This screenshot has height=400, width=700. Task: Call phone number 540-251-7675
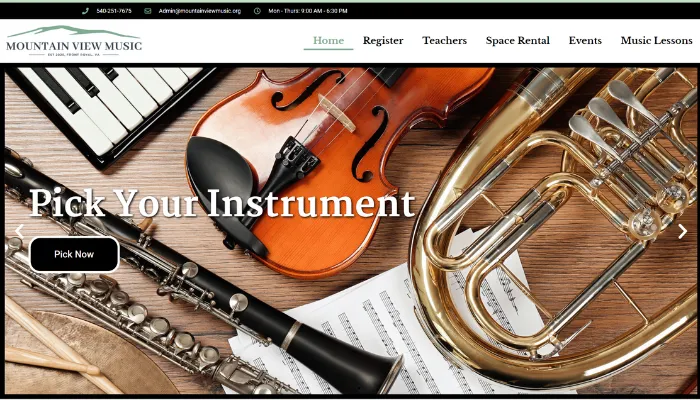coord(114,11)
